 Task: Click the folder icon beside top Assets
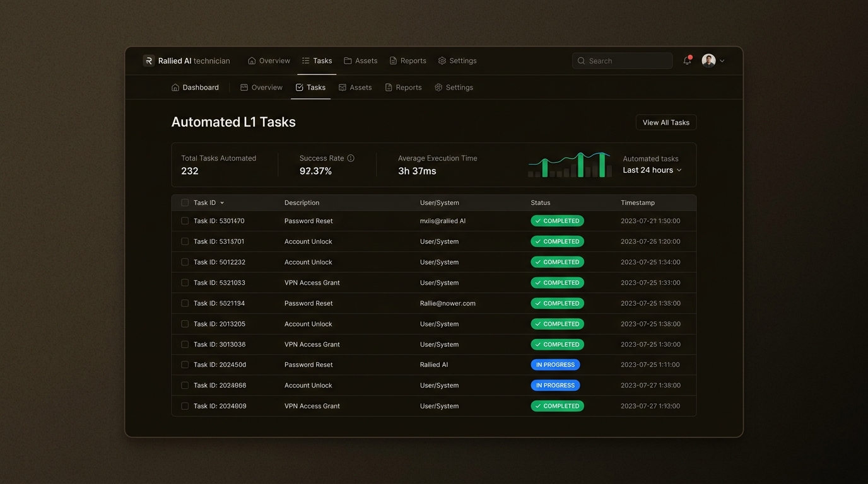coord(348,60)
